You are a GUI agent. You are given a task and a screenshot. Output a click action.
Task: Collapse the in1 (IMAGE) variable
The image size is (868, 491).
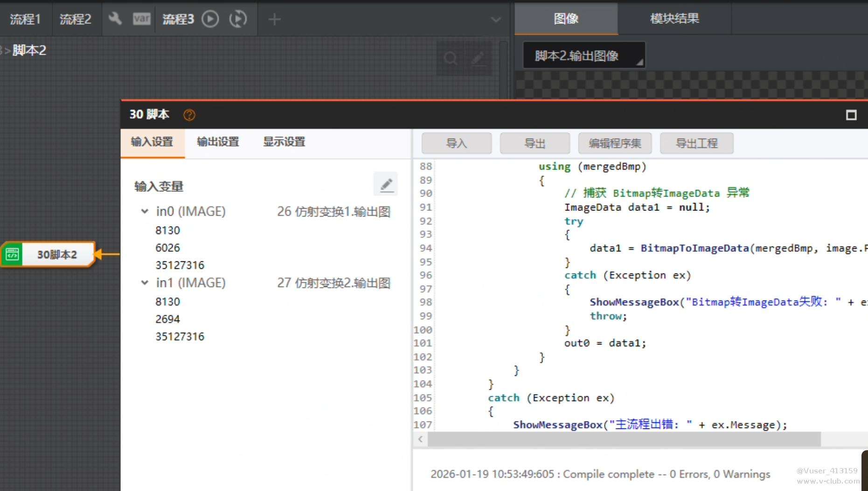click(x=145, y=283)
